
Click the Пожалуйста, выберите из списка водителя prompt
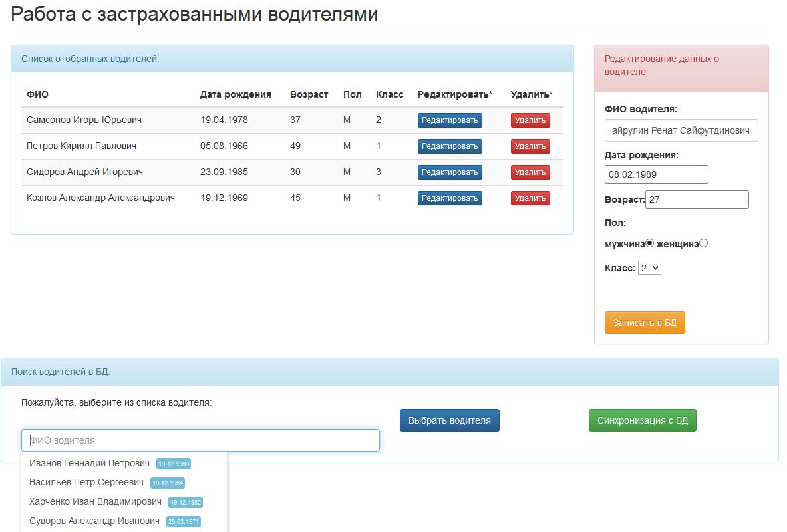pos(116,402)
